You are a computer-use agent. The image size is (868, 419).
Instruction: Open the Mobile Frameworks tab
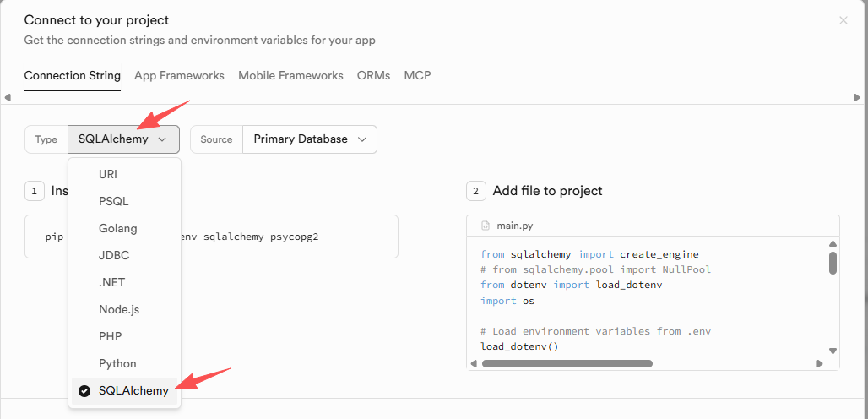tap(290, 75)
